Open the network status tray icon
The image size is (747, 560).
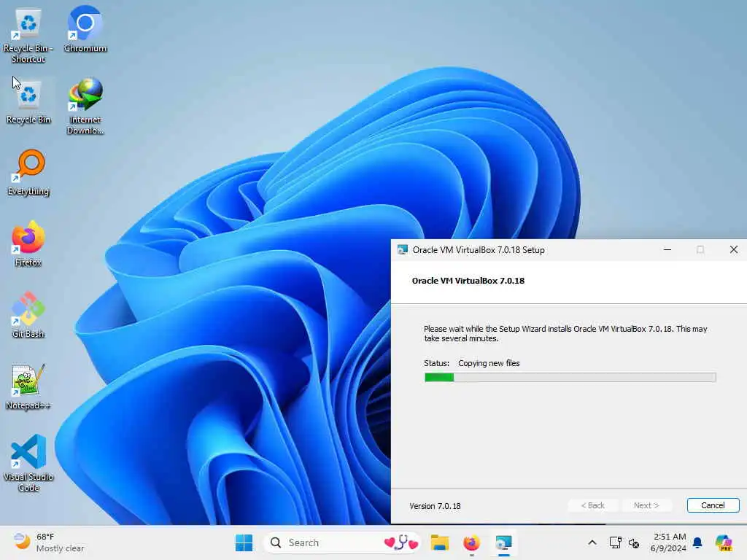(615, 542)
